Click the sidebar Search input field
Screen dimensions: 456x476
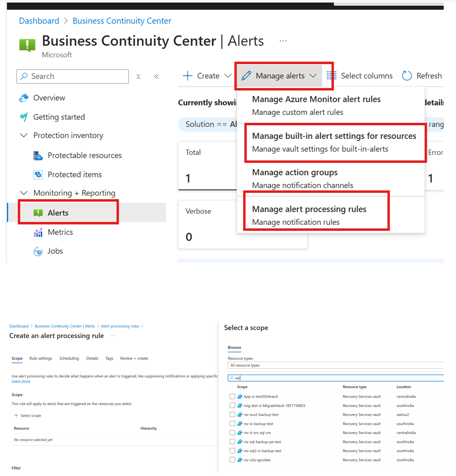click(73, 76)
